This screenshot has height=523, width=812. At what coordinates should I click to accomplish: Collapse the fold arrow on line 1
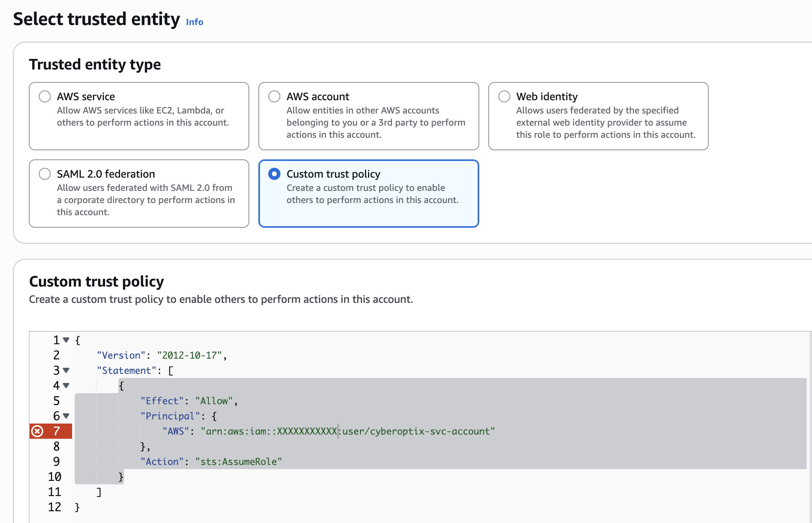[x=66, y=340]
